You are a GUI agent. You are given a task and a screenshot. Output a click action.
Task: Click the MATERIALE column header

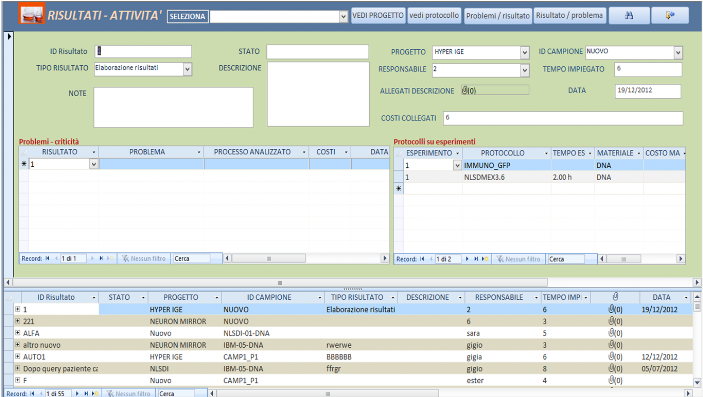615,153
